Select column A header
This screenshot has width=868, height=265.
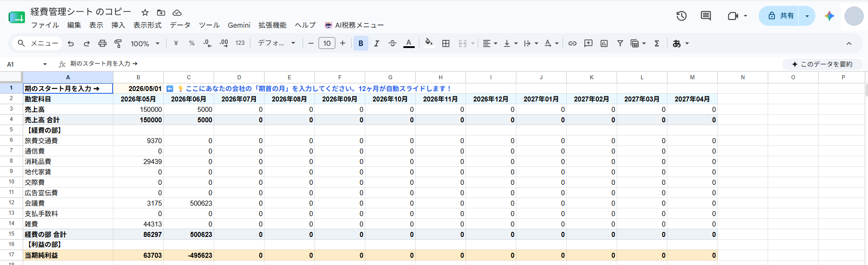[x=68, y=77]
